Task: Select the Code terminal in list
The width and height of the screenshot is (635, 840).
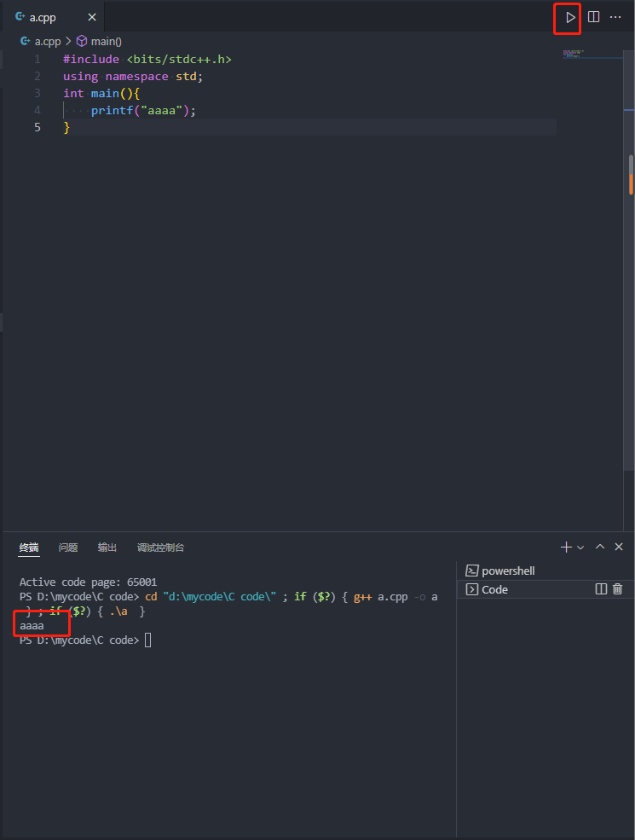Action: point(545,589)
